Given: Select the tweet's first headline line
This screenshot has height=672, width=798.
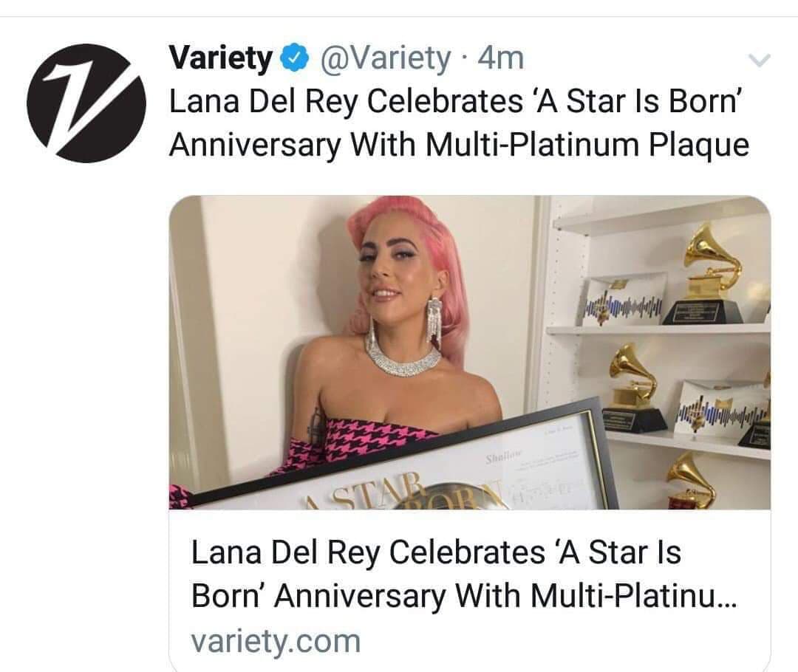Looking at the screenshot, I should click(455, 101).
